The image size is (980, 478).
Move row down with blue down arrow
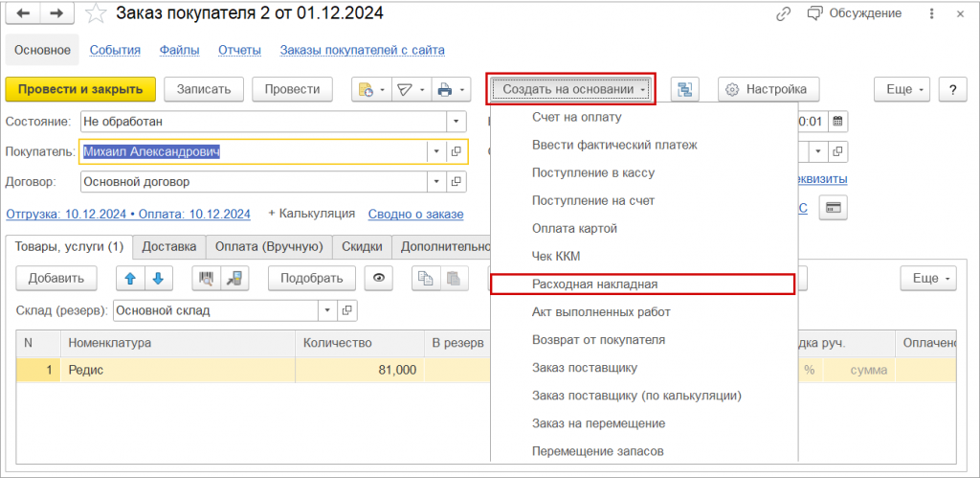coord(157,279)
